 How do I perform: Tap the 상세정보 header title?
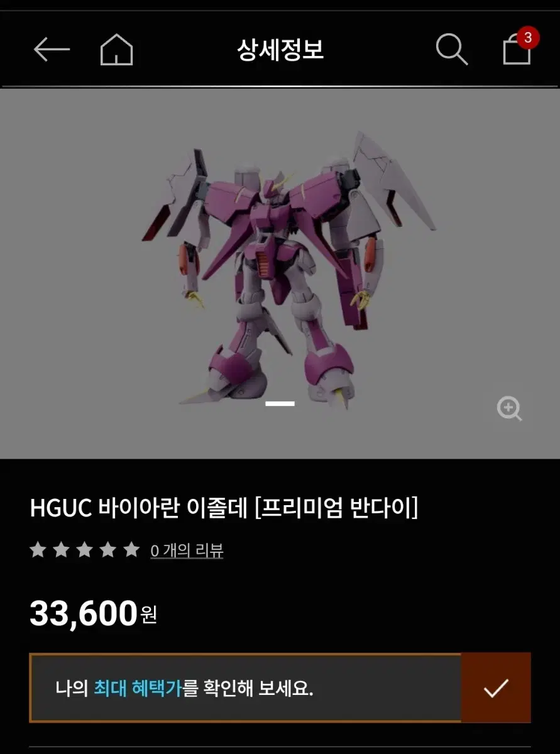click(280, 49)
